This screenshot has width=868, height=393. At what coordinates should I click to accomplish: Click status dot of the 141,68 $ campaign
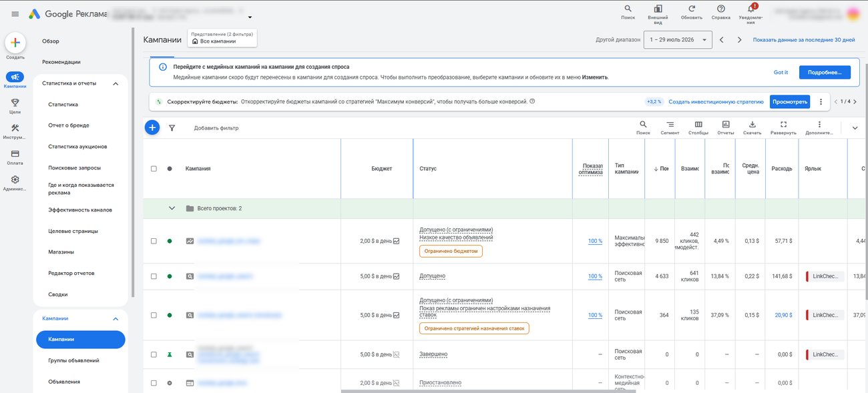[170, 276]
